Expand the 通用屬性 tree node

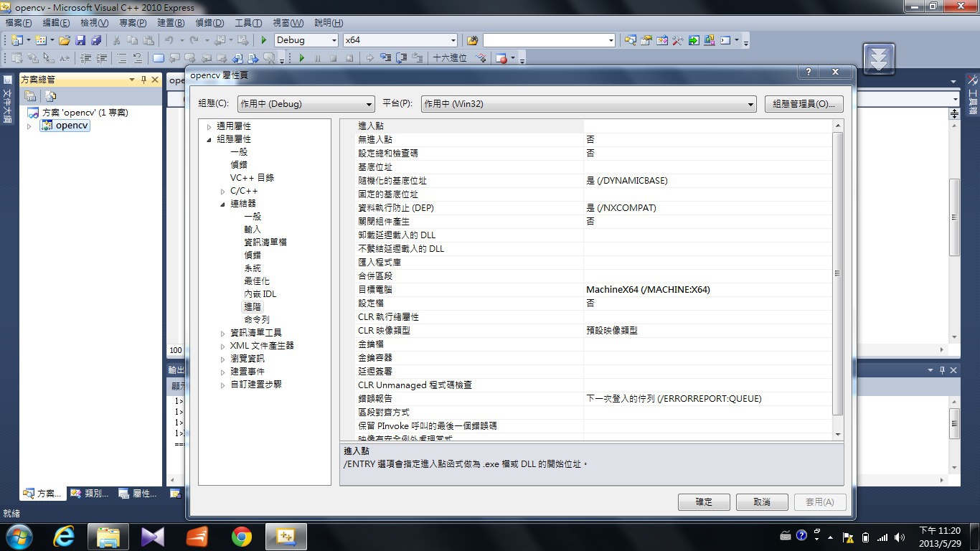click(x=209, y=126)
